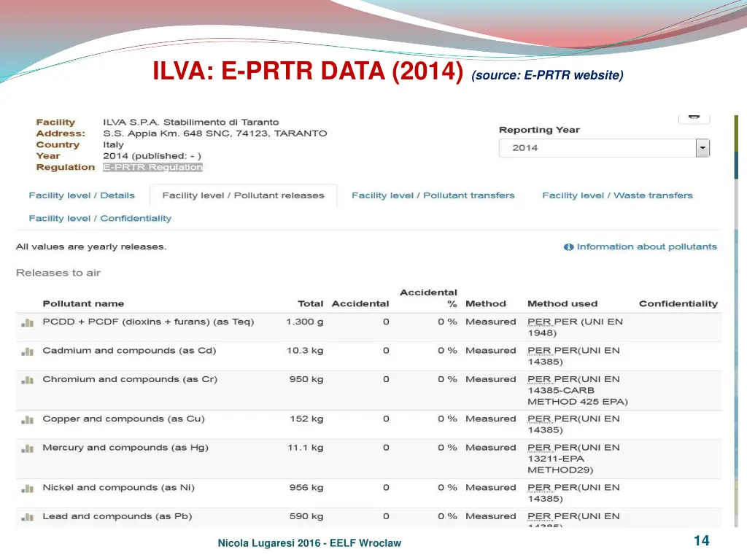Click the info icon beside Information about pollutants
747x560 pixels.
pyautogui.click(x=568, y=246)
